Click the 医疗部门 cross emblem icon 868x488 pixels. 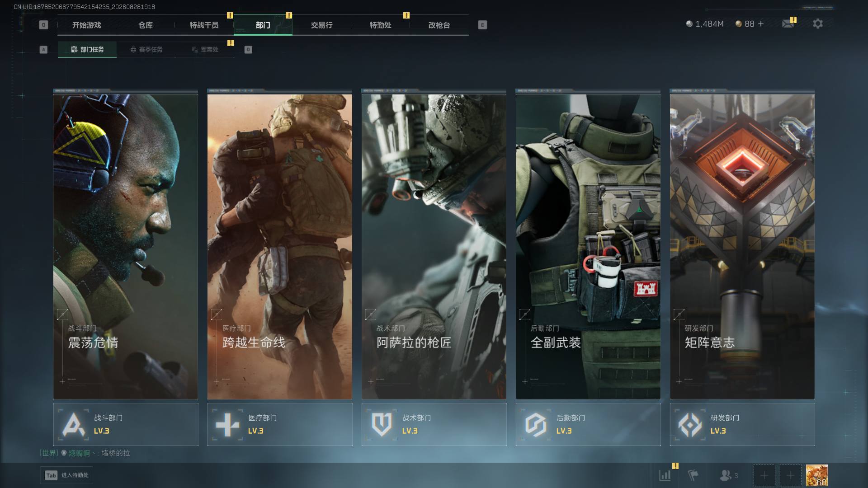(x=227, y=425)
